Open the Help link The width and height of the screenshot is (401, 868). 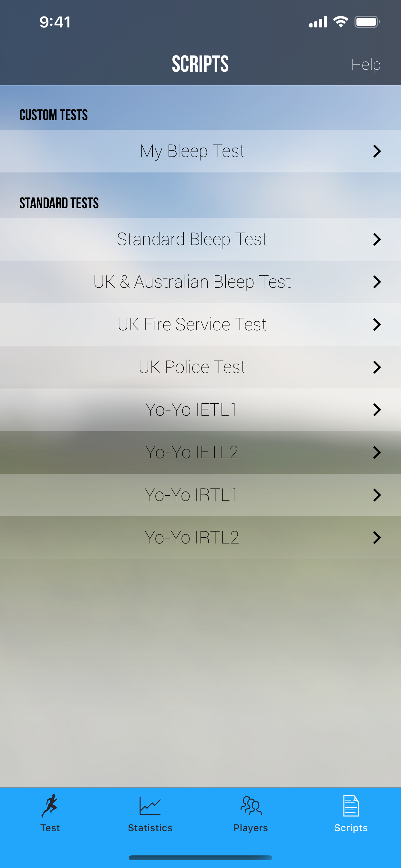coord(365,64)
